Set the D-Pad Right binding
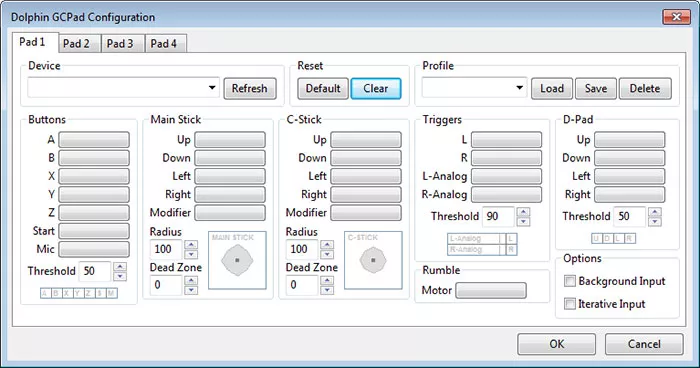Viewport: 700px width, 368px height. [x=629, y=195]
